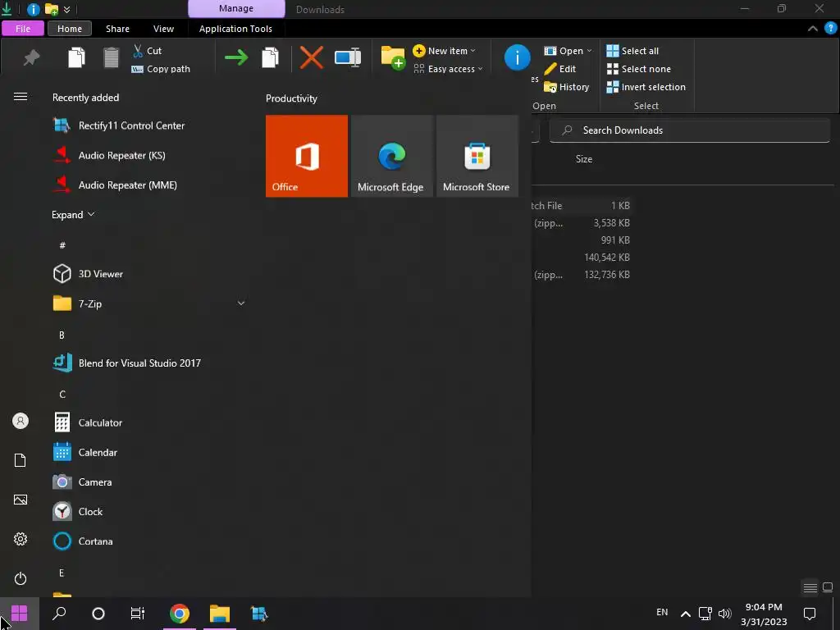Open the Office tile

(x=307, y=156)
